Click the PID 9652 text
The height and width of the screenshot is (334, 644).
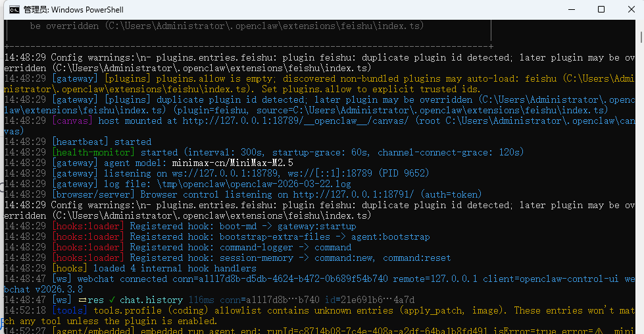pos(404,173)
